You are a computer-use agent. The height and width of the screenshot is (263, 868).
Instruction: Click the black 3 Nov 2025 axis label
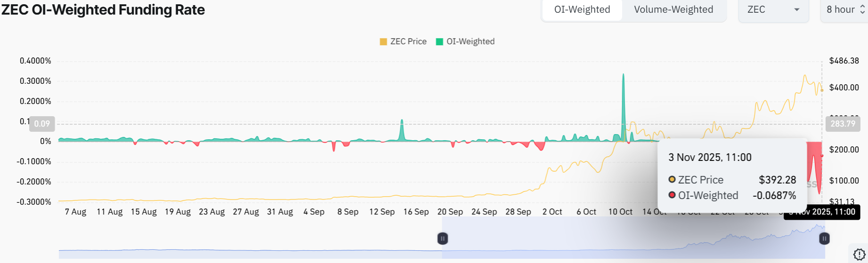[x=822, y=212]
